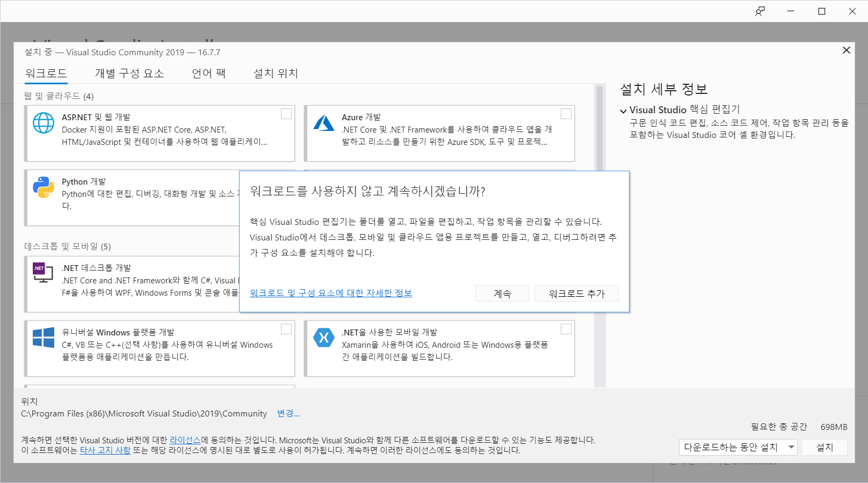The image size is (868, 483).
Task: Switch to the 설치 위치 tab
Action: [x=276, y=74]
